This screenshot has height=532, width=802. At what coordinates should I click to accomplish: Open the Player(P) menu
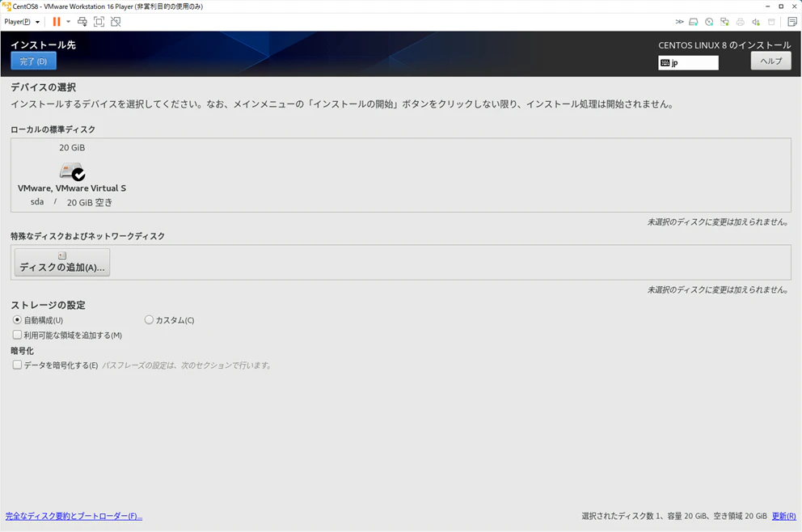point(22,22)
